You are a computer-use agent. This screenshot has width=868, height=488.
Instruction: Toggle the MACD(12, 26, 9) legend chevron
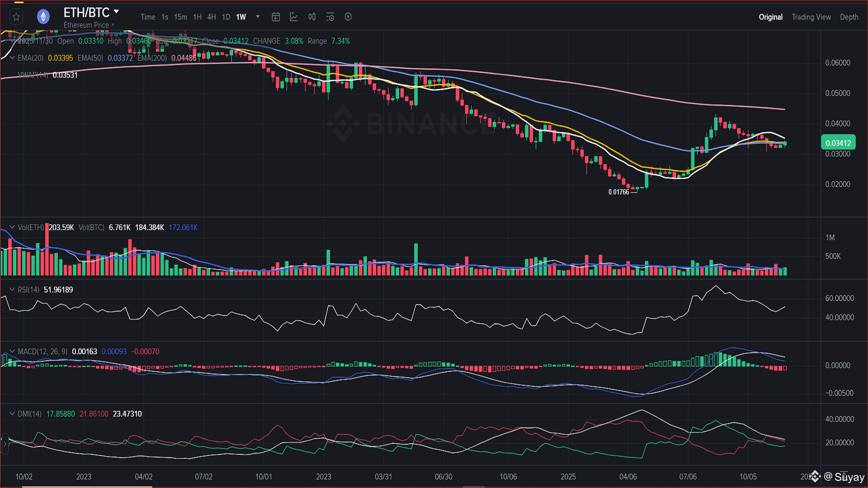tap(12, 352)
